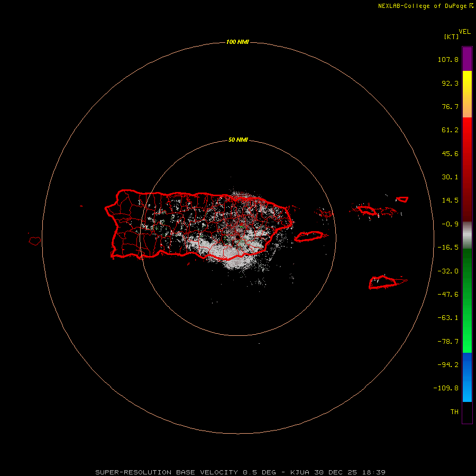
Task: Click the -109.8 velocity scale value
Action: [446, 388]
